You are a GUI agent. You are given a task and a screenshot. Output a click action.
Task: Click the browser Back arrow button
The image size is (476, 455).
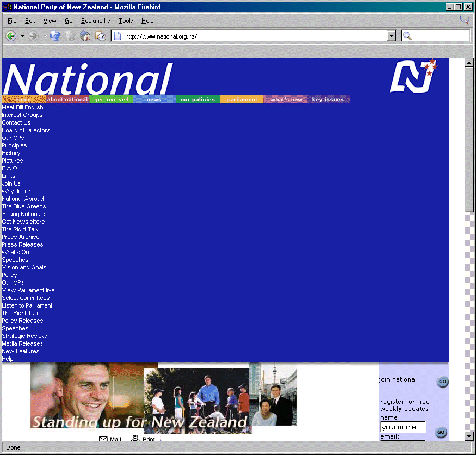tap(10, 36)
